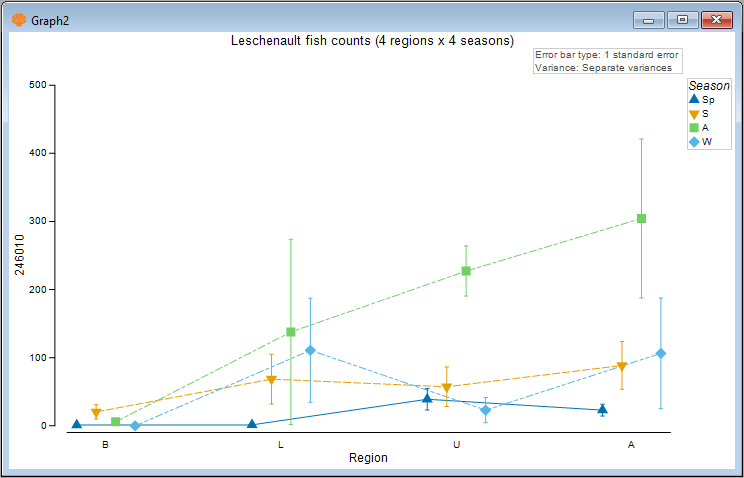The height and width of the screenshot is (478, 744).
Task: Click the orange inverted triangle point at region A
Action: pos(622,366)
